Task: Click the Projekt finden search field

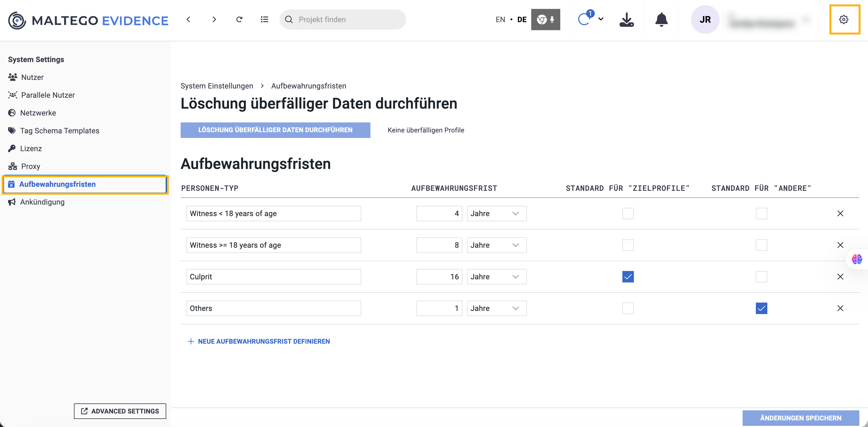Action: point(342,20)
